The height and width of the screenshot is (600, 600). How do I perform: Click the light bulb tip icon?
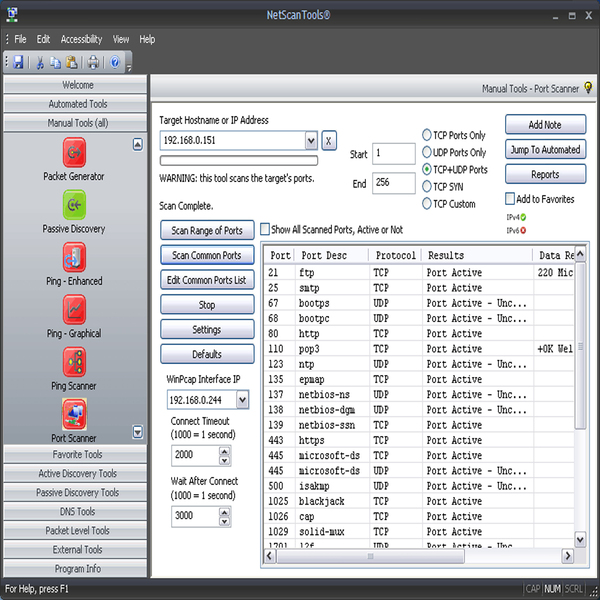click(x=588, y=88)
